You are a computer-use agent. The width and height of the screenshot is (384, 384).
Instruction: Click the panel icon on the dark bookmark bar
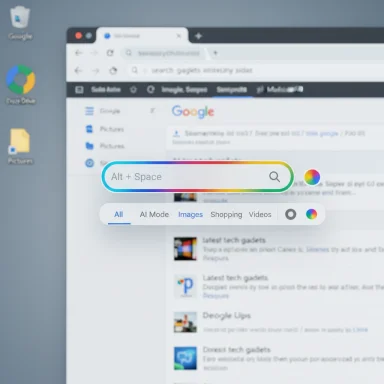(79, 89)
